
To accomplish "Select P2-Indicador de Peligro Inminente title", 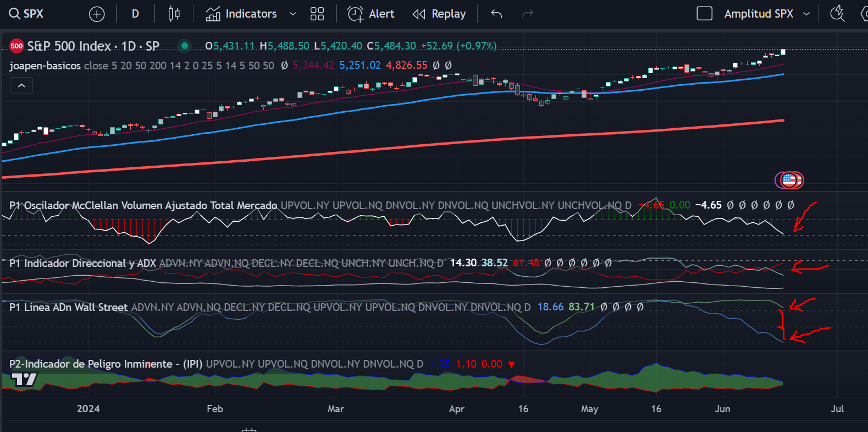I will coord(106,364).
